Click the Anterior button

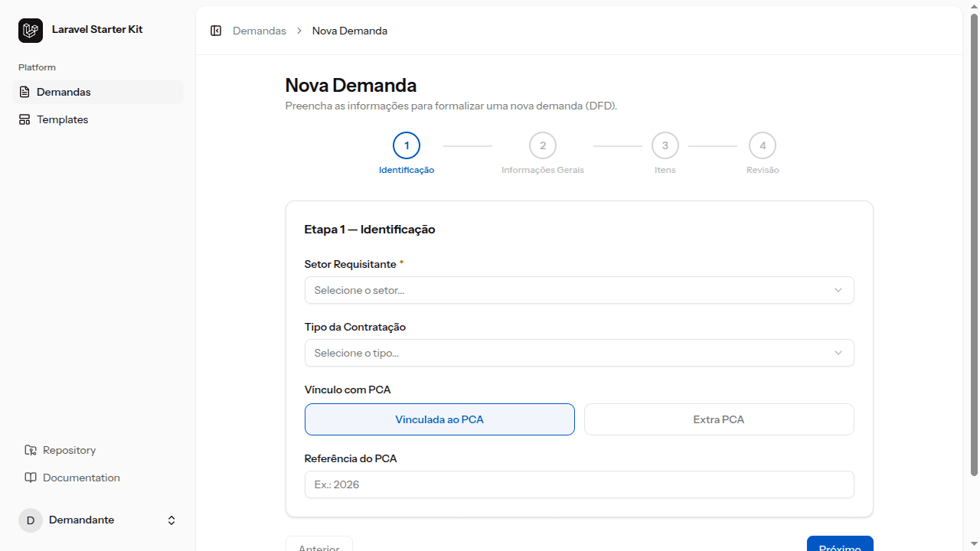pyautogui.click(x=319, y=543)
